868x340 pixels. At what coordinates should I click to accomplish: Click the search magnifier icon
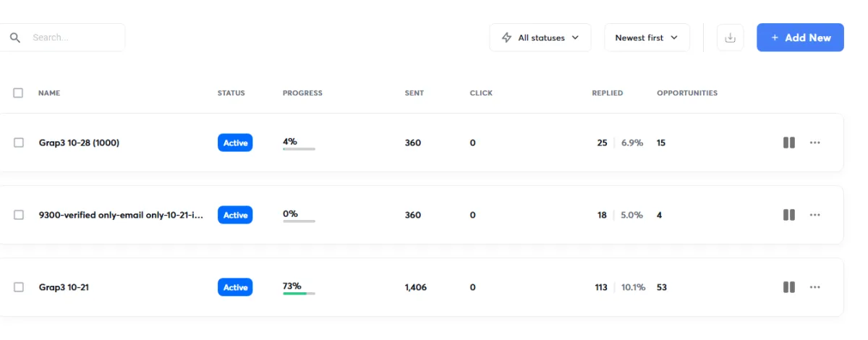pyautogui.click(x=15, y=38)
